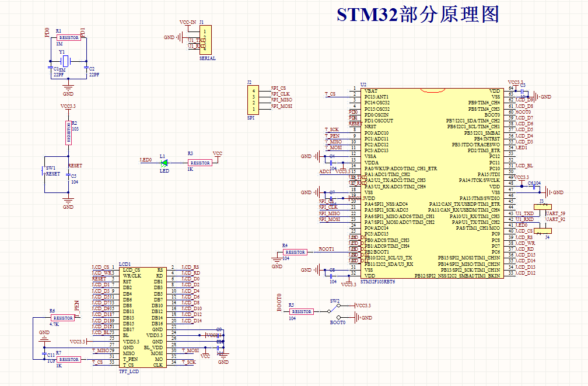Viewport: 588px width, 386px height.
Task: Select the LCD1 TFT_LCD component body
Action: point(143,318)
